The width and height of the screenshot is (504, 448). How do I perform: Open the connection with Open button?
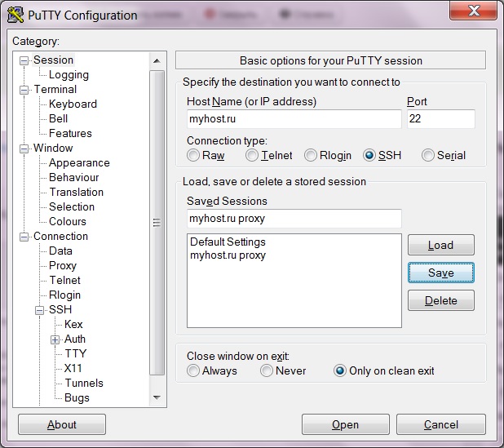[x=345, y=424]
